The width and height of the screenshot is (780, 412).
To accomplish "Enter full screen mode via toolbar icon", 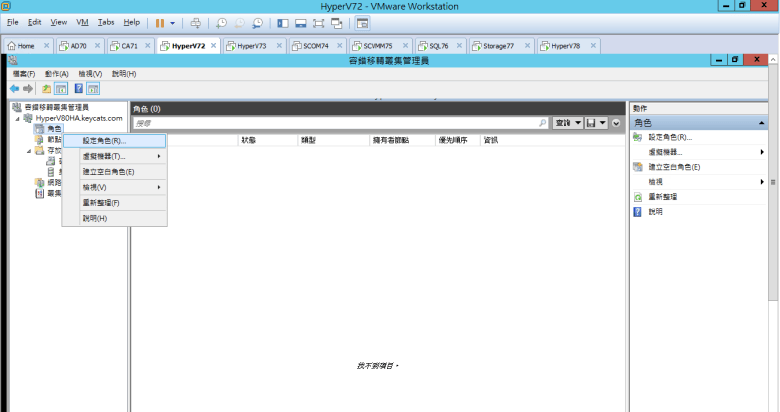I will pyautogui.click(x=319, y=22).
